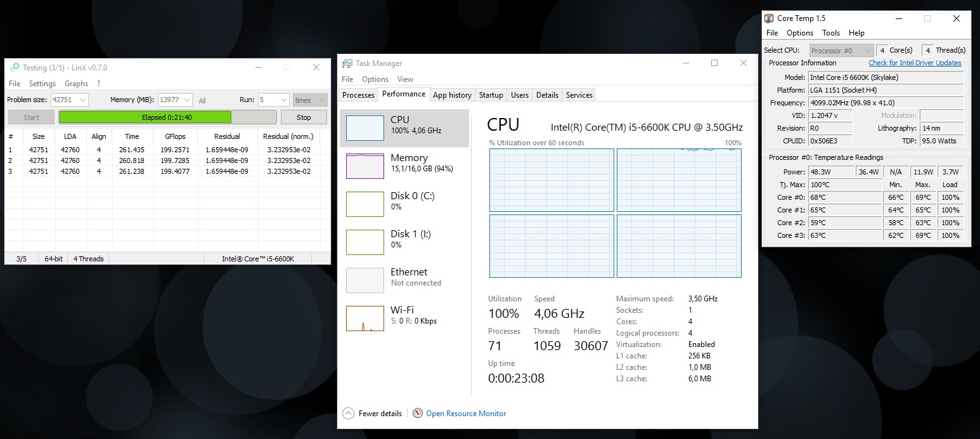Open Disk 0 (C:) performance view
Image resolution: width=980 pixels, height=439 pixels.
tap(406, 204)
